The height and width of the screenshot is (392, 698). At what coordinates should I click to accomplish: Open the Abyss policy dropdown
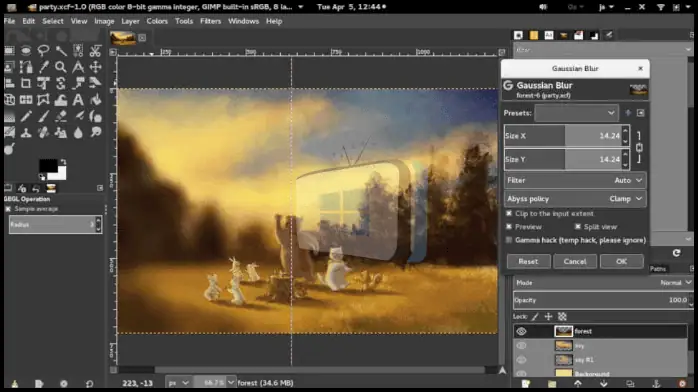coord(575,199)
